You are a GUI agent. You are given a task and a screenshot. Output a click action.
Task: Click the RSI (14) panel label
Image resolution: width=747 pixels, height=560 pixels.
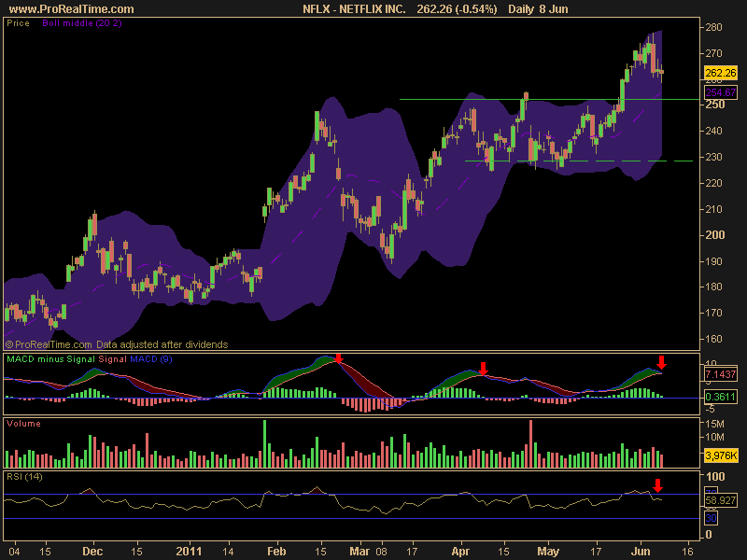coord(24,477)
